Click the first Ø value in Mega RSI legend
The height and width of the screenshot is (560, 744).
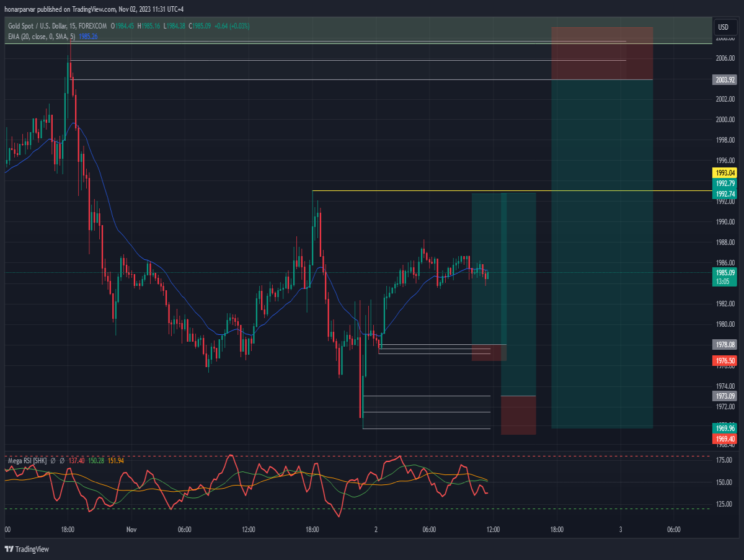point(53,460)
